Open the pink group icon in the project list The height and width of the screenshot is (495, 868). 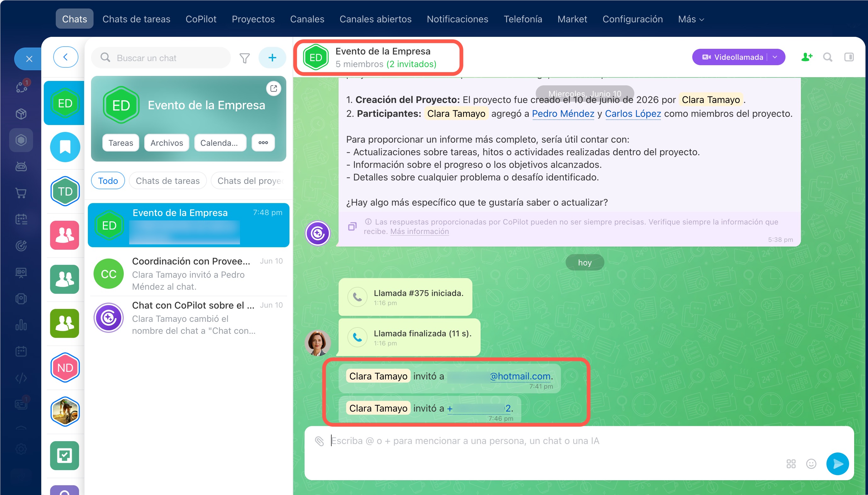click(x=65, y=235)
